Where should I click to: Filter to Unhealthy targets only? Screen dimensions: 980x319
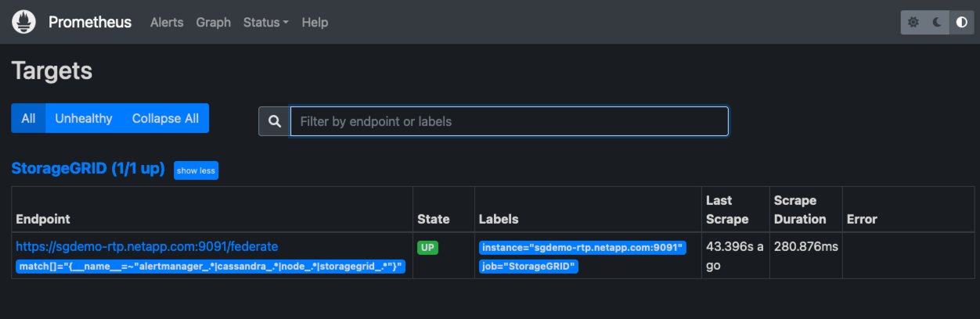(x=84, y=119)
